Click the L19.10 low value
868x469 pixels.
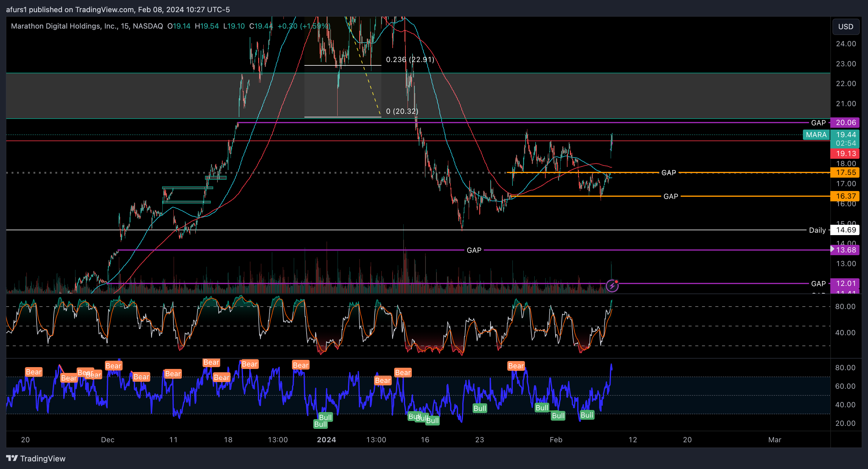click(234, 26)
